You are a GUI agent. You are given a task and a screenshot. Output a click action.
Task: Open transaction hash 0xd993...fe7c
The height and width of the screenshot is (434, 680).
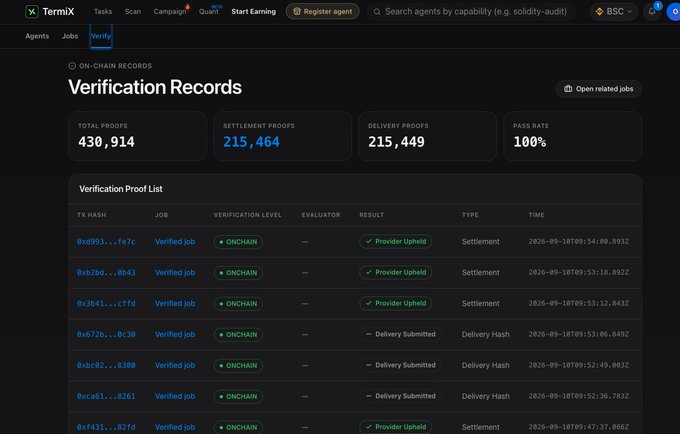(106, 242)
